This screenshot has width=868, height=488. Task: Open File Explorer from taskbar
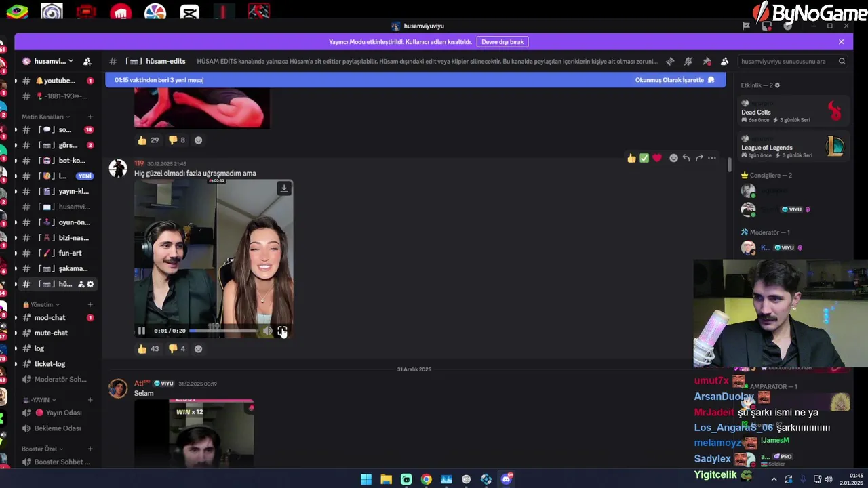pos(386,479)
